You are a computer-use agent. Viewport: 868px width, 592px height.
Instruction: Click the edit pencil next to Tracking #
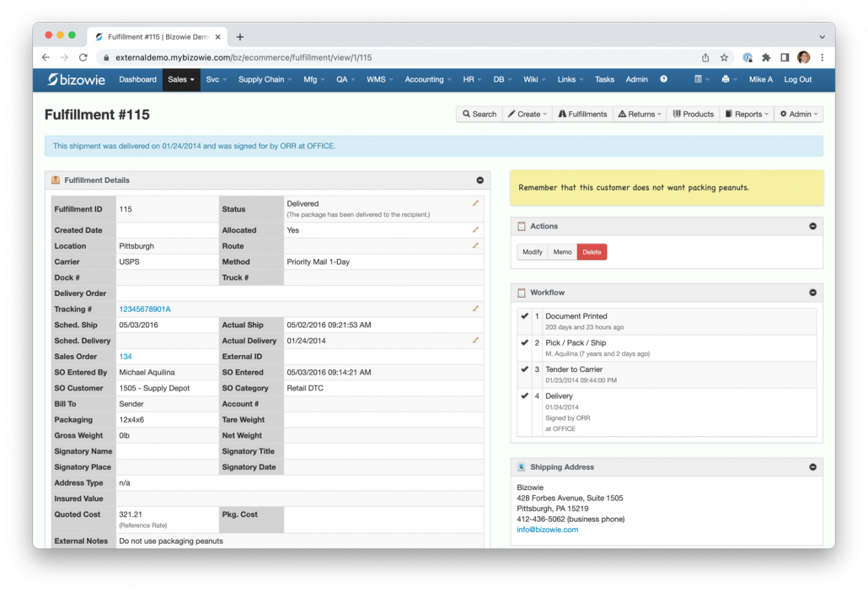tap(475, 309)
